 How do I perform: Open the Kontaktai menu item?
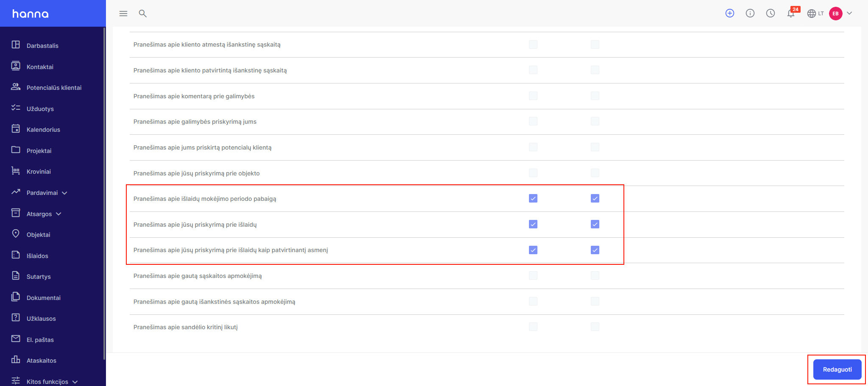tap(40, 67)
